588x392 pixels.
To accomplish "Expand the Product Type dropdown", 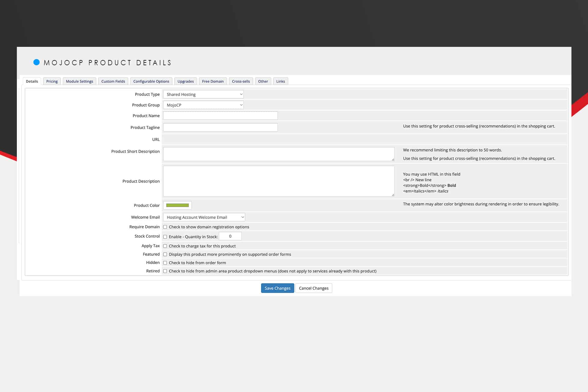I will [x=203, y=94].
